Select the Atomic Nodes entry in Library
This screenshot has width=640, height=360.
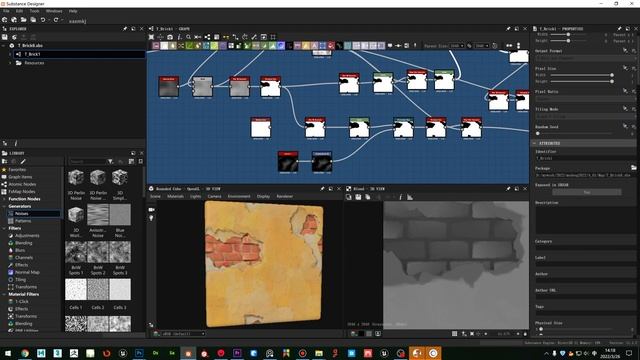(22, 184)
